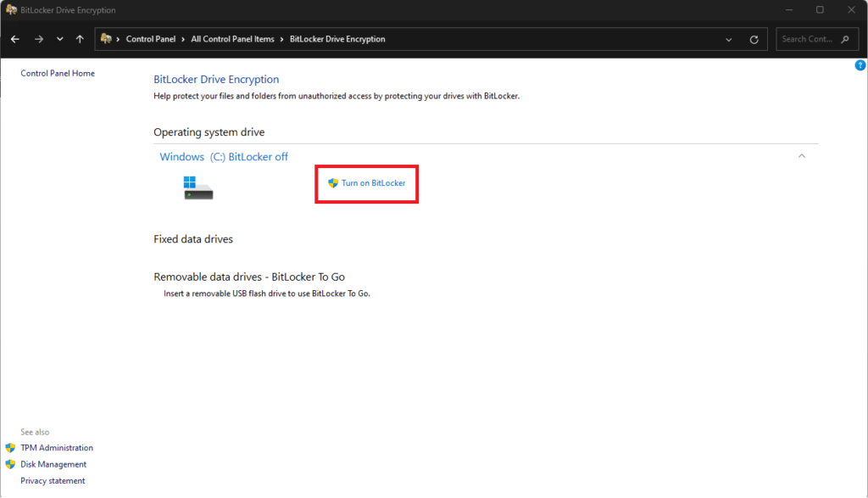Open chevron after Control Panel breadcrumb

pyautogui.click(x=183, y=39)
